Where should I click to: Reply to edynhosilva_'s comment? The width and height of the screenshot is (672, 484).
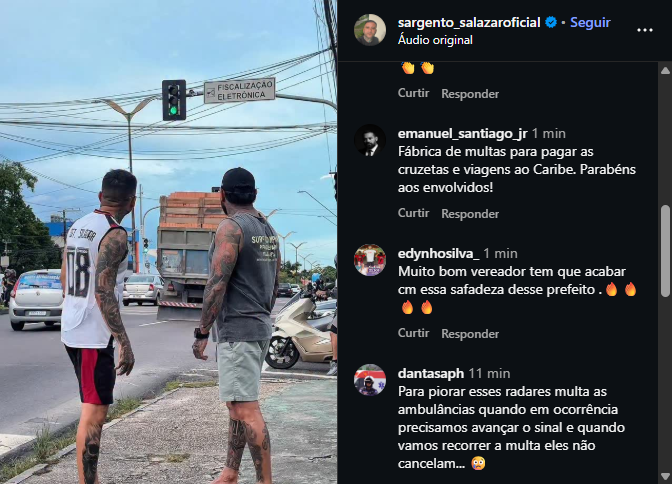pos(470,334)
